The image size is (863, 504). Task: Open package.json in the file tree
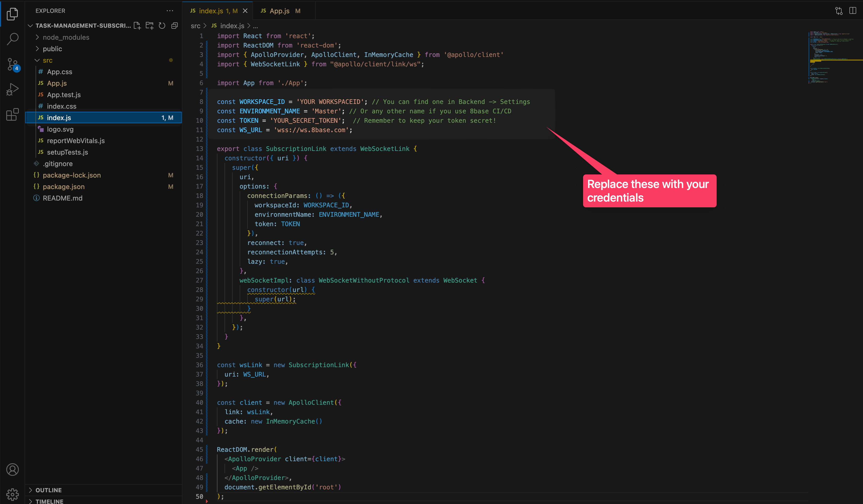pos(64,186)
